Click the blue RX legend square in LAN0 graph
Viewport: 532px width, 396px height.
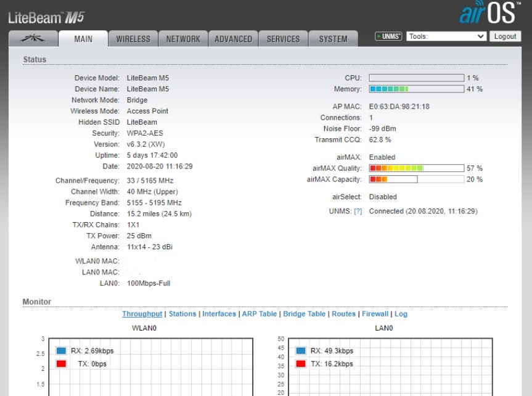click(301, 350)
